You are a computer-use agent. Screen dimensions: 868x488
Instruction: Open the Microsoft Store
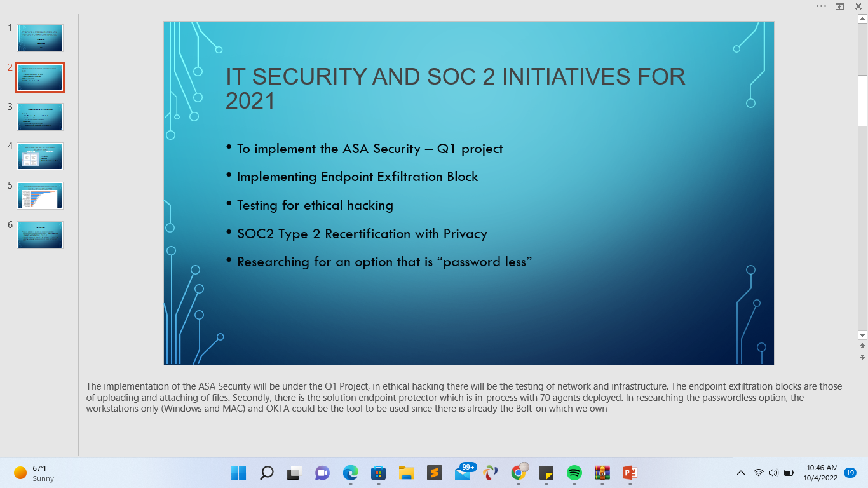click(x=378, y=473)
